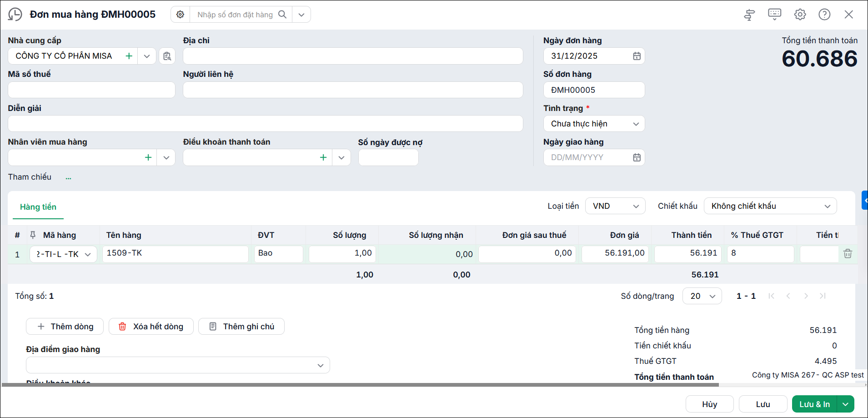
Task: Expand dropdown arrow next to order search
Action: pos(301,15)
